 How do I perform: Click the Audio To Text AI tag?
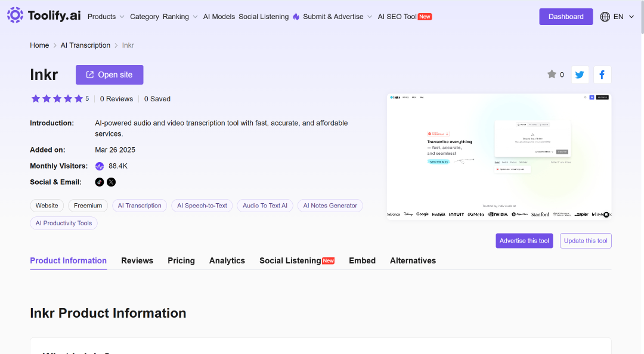[x=265, y=206]
